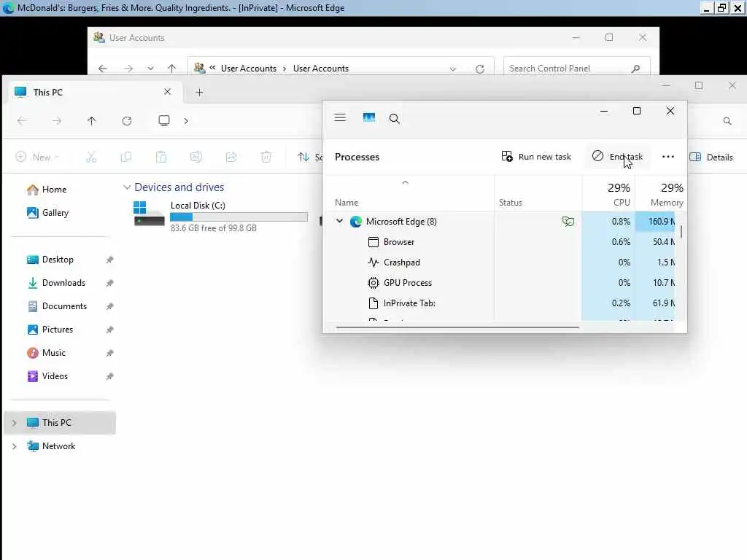The width and height of the screenshot is (747, 560).
Task: Refresh the User Accounts control panel
Action: point(480,69)
